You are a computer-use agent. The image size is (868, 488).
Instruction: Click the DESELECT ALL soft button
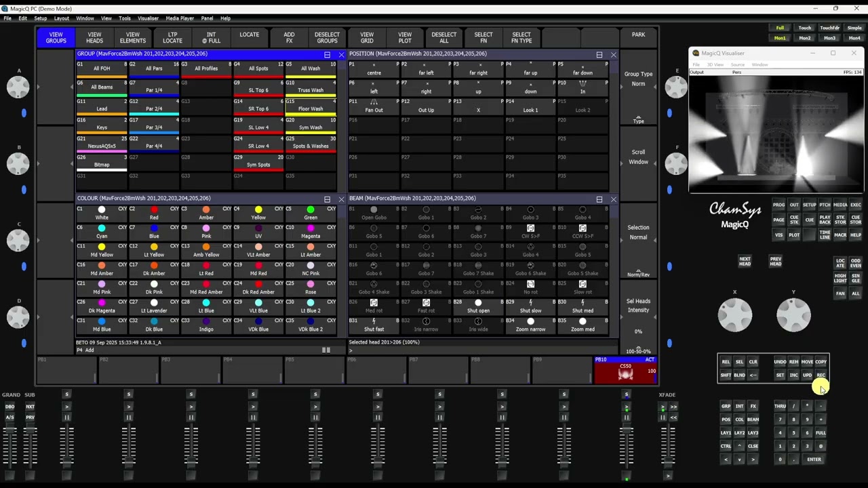coord(444,38)
